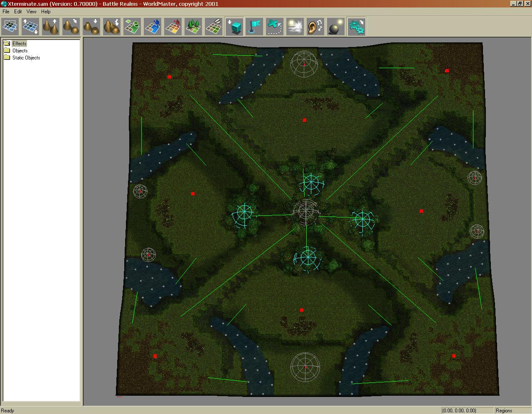Click the Effects folder icon

7,43
